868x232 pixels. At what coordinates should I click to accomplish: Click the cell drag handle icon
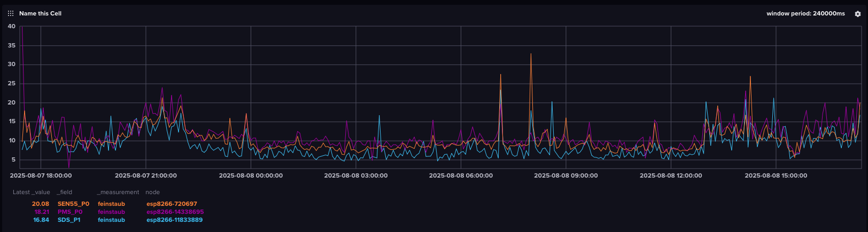(11, 13)
